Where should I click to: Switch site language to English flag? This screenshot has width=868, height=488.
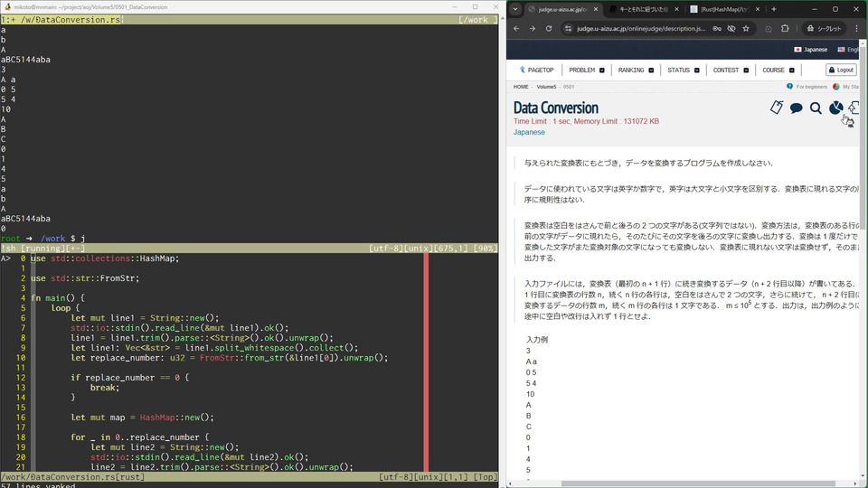pyautogui.click(x=847, y=49)
